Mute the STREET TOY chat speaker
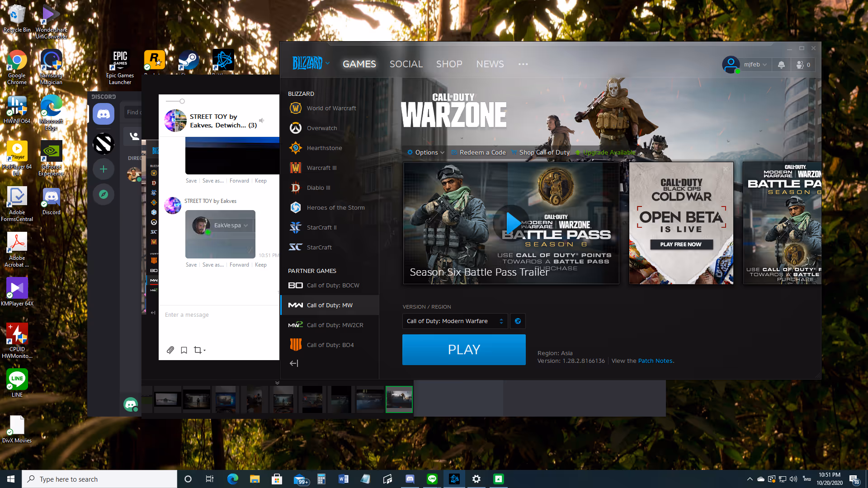 coord(261,121)
